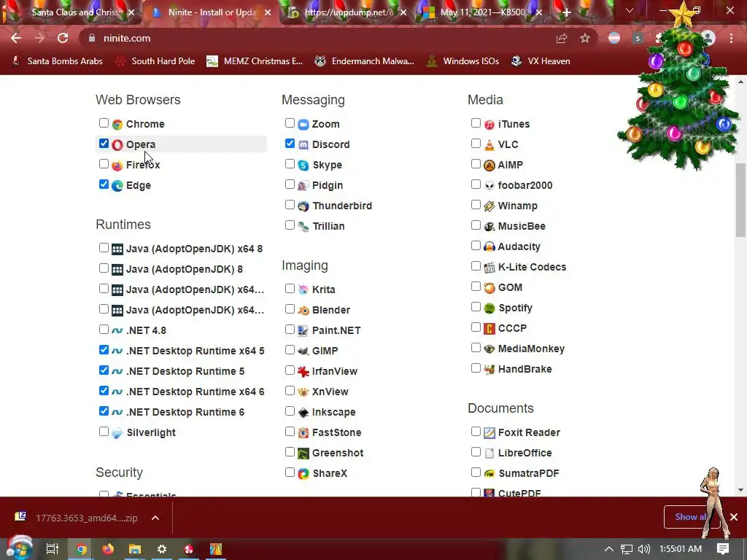Click the Thunderbird icon
747x560 pixels.
[x=303, y=206]
